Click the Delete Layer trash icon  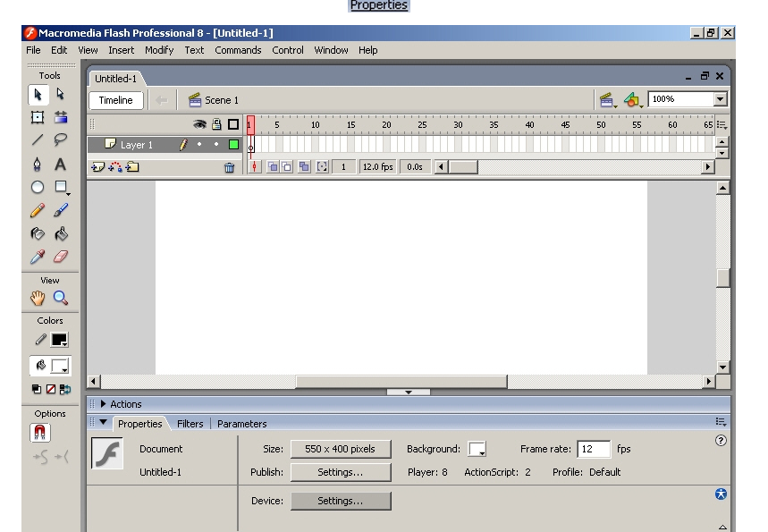click(x=229, y=168)
